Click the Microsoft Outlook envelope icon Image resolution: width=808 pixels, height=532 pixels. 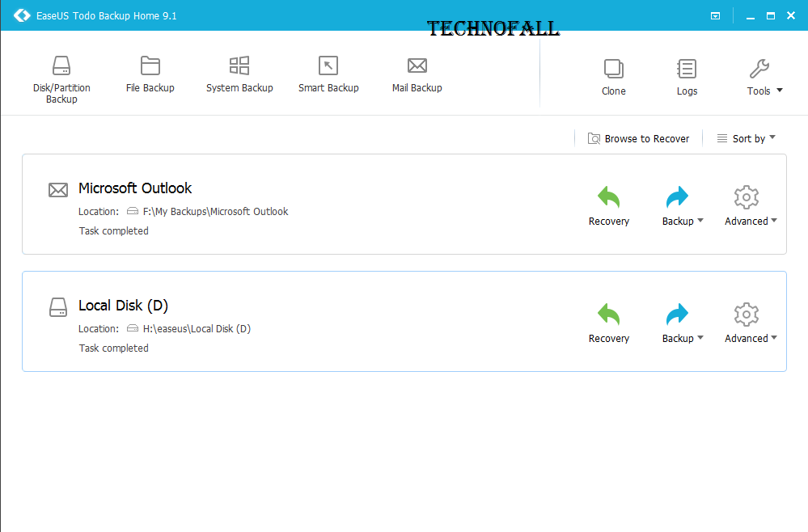pyautogui.click(x=58, y=190)
